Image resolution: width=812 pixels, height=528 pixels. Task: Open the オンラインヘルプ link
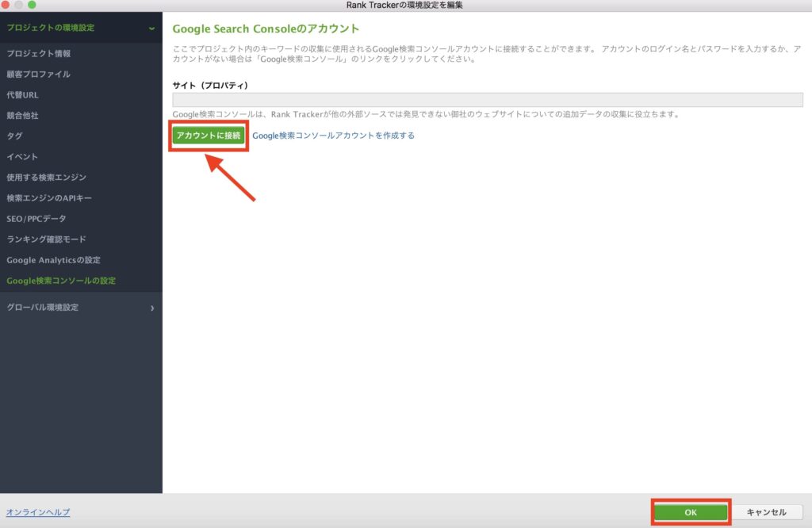coord(38,512)
